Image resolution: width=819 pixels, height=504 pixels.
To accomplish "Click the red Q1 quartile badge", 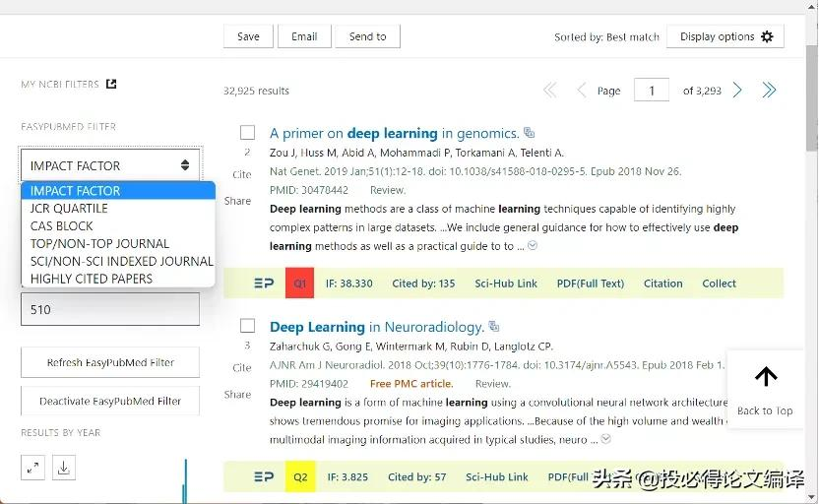I will point(300,283).
